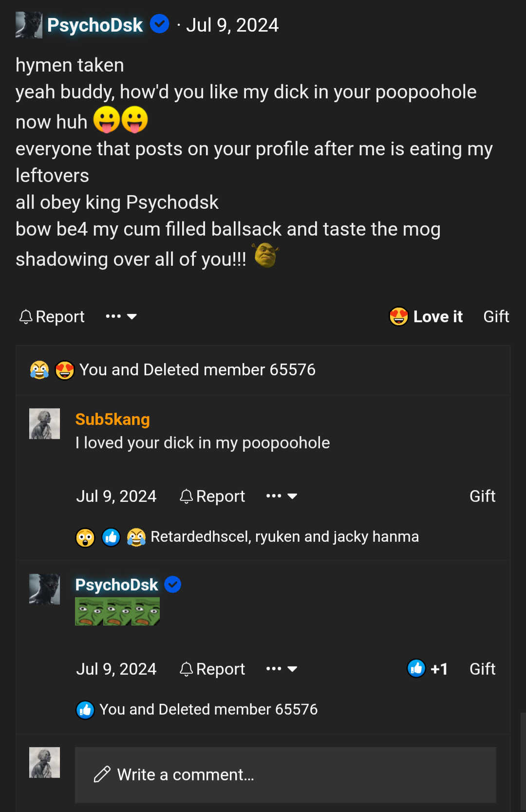View the main post's reactions list
Image resolution: width=526 pixels, height=812 pixels.
pyautogui.click(x=197, y=370)
